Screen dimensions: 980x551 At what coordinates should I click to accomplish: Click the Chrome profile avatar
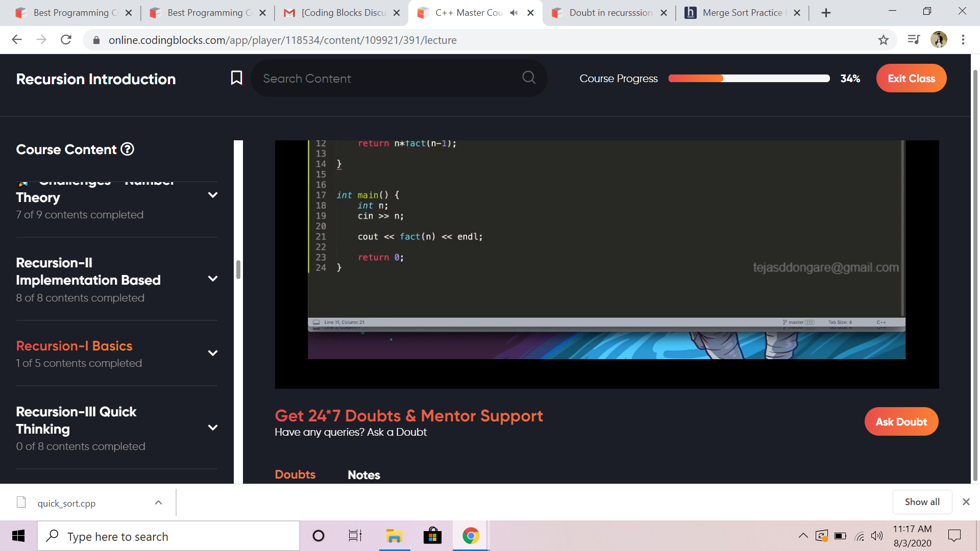[x=939, y=40]
